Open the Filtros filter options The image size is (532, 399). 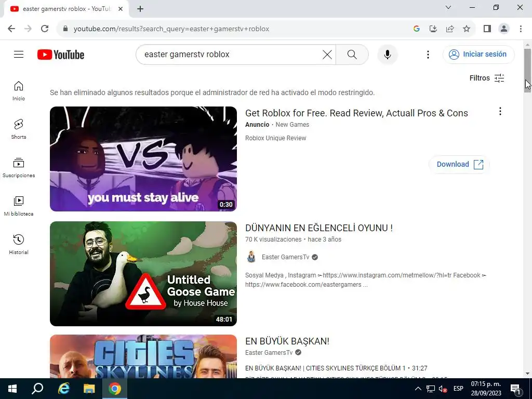[x=487, y=78]
